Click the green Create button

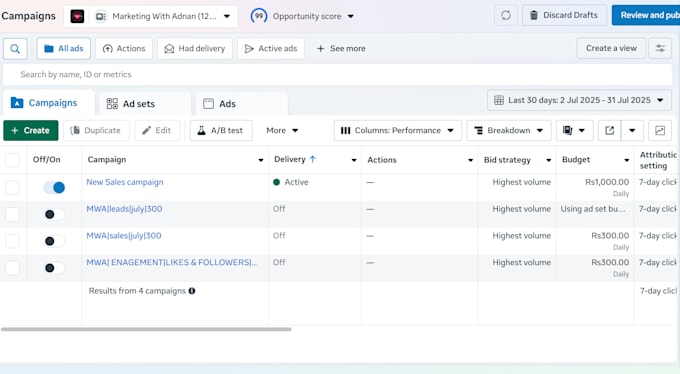pyautogui.click(x=30, y=131)
